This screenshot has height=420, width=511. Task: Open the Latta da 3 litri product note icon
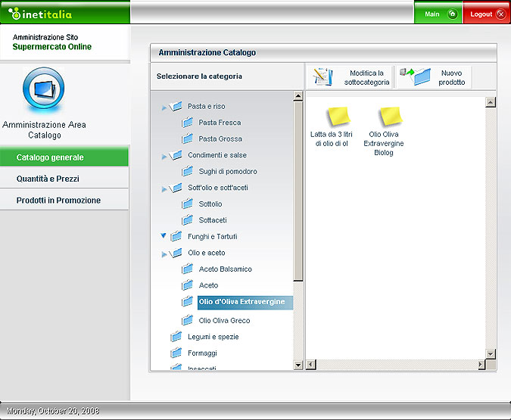pos(338,116)
